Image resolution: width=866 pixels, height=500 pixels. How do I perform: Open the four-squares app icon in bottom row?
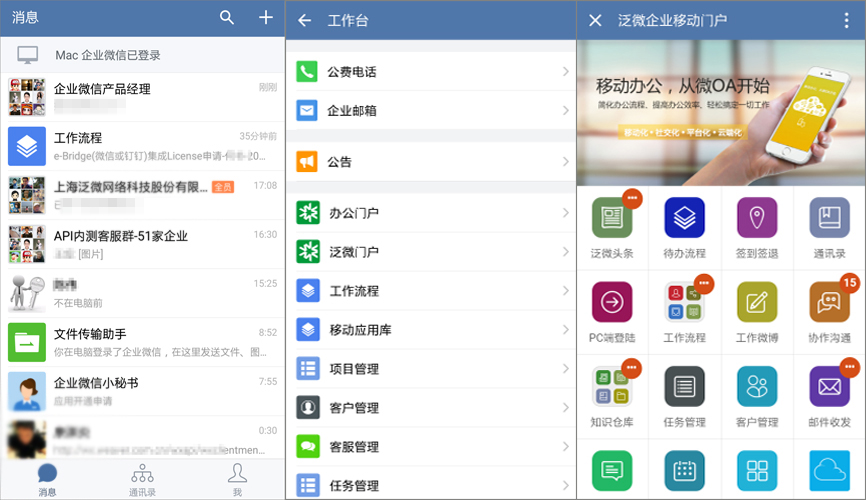click(x=757, y=471)
